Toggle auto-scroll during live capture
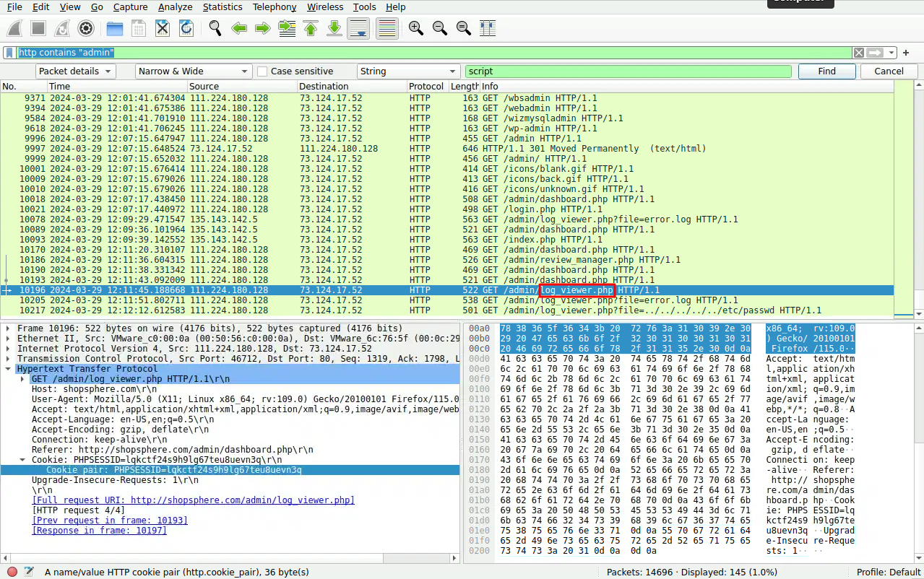The height and width of the screenshot is (579, 924). click(x=359, y=28)
